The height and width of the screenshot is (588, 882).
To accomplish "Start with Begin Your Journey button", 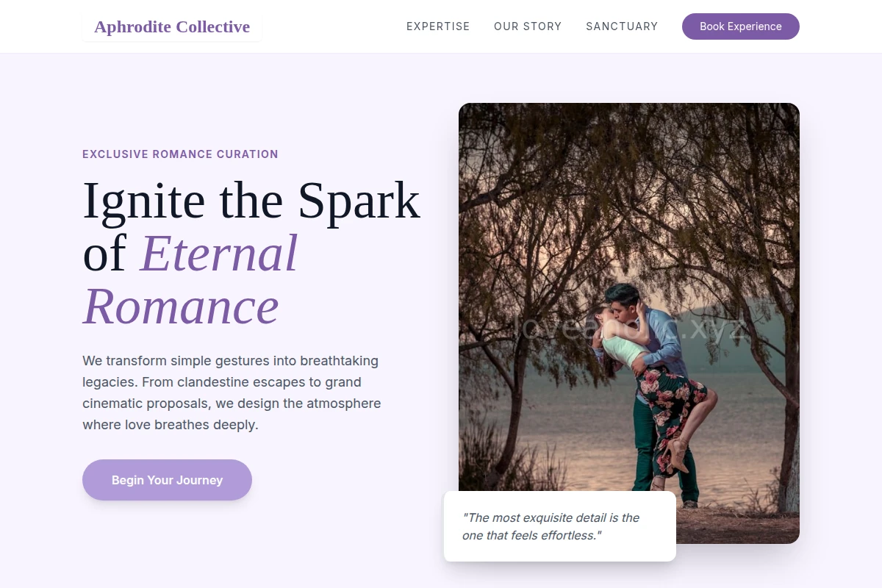I will tap(167, 480).
